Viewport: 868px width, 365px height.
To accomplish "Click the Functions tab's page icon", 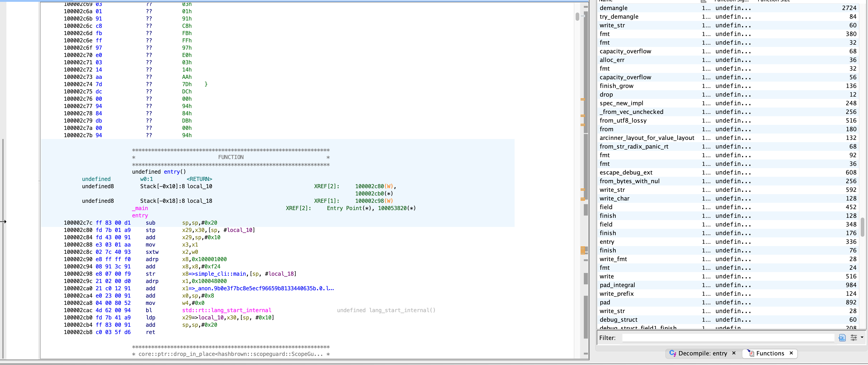I will click(751, 353).
